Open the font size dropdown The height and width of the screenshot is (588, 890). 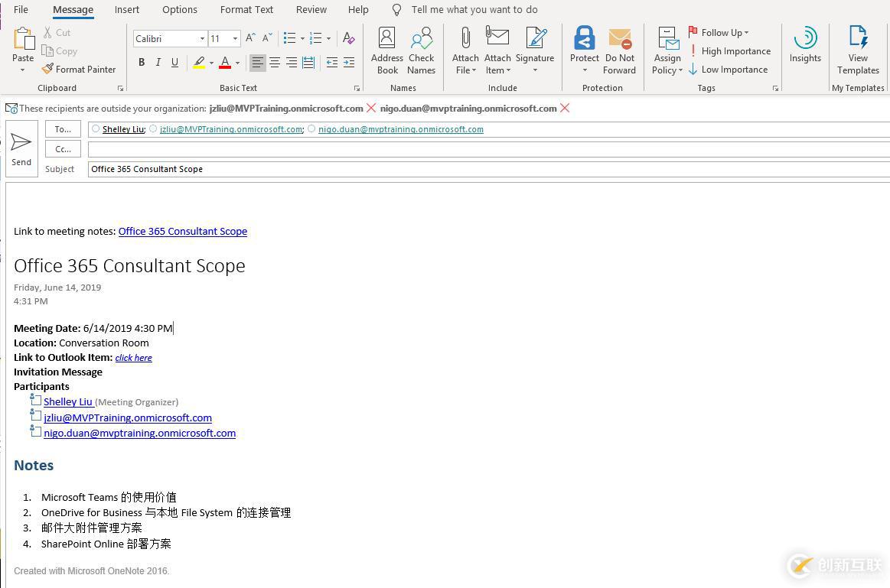click(x=234, y=38)
